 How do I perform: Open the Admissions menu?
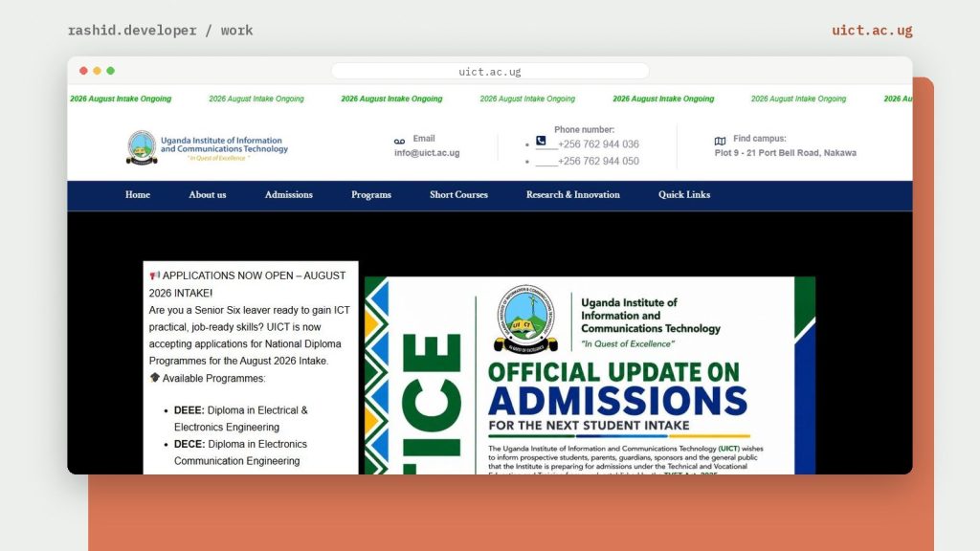tap(289, 195)
